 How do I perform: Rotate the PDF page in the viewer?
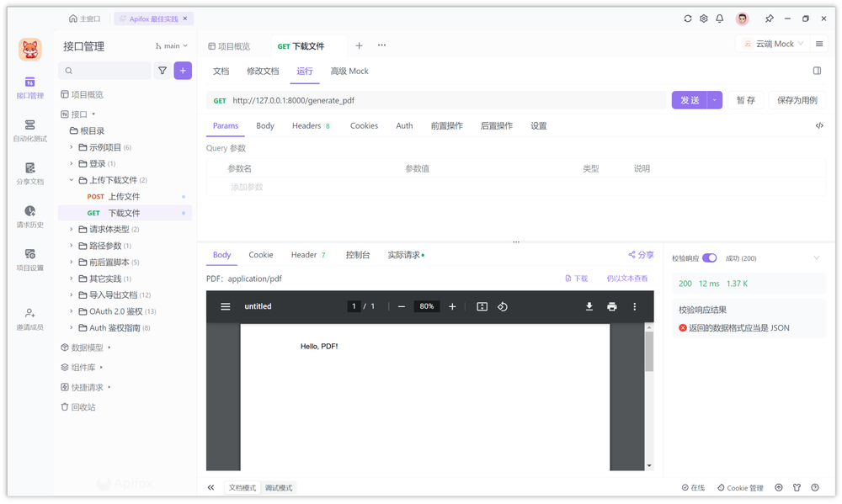coord(503,307)
